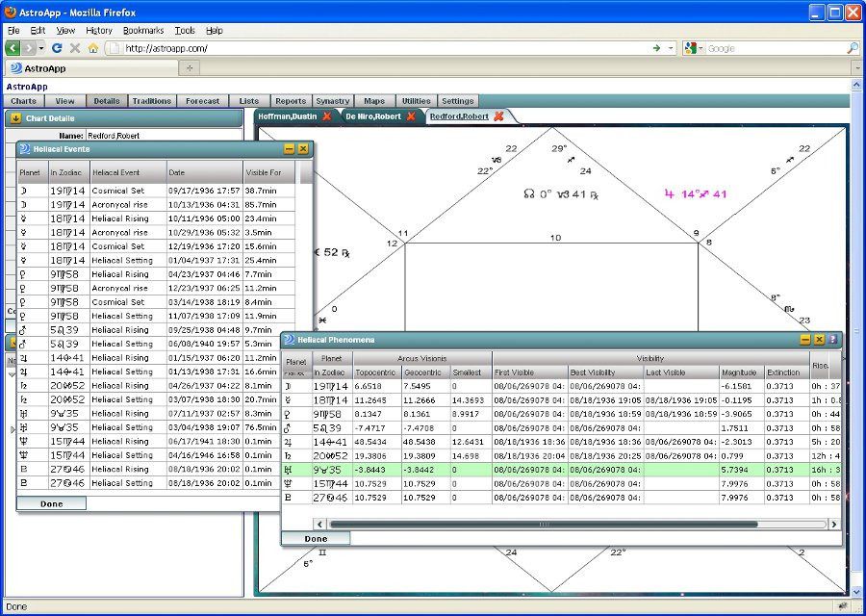Go to browser Home page icon
This screenshot has height=616, width=866.
click(92, 47)
